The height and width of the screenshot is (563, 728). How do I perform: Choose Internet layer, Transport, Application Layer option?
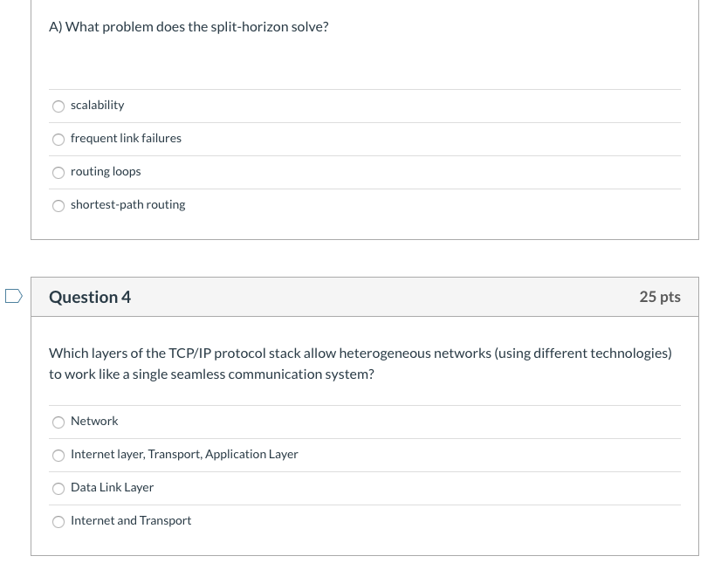(58, 455)
